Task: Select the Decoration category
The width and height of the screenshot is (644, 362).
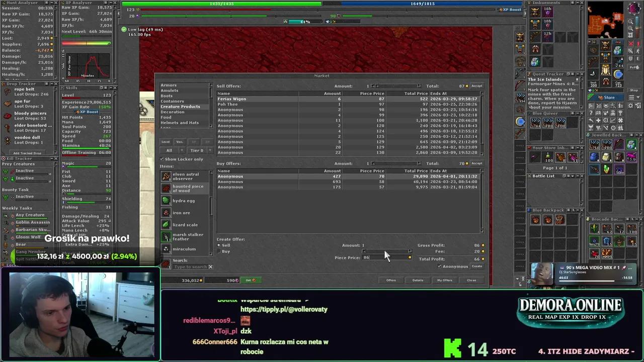Action: pos(173,112)
